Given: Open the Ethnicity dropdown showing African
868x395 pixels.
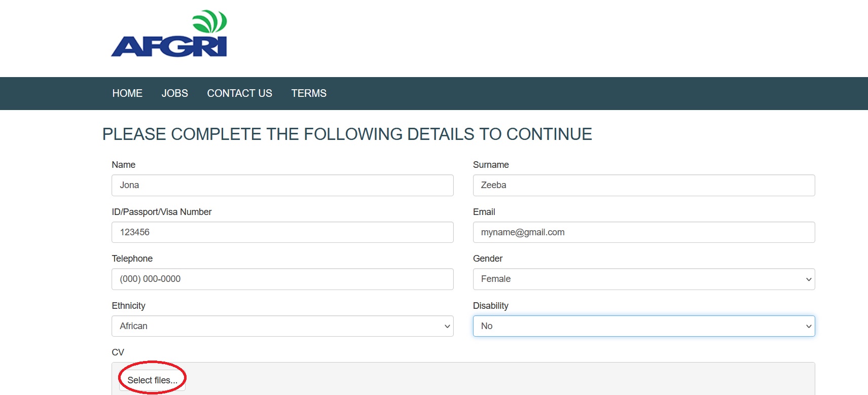Looking at the screenshot, I should pyautogui.click(x=282, y=326).
